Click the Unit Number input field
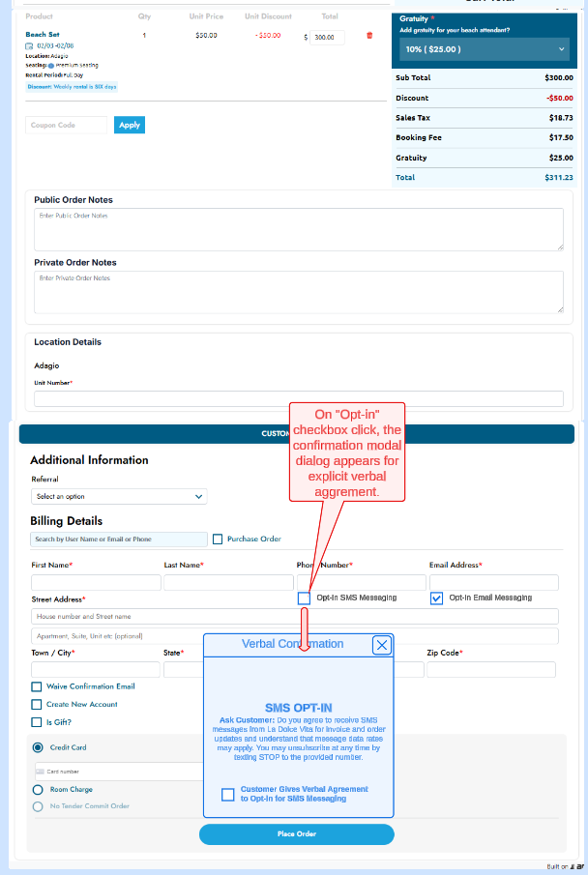Screen dimensions: 588x875 [298, 398]
